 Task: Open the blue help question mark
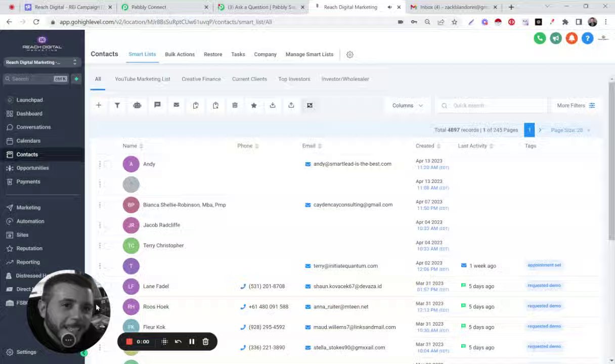(587, 38)
